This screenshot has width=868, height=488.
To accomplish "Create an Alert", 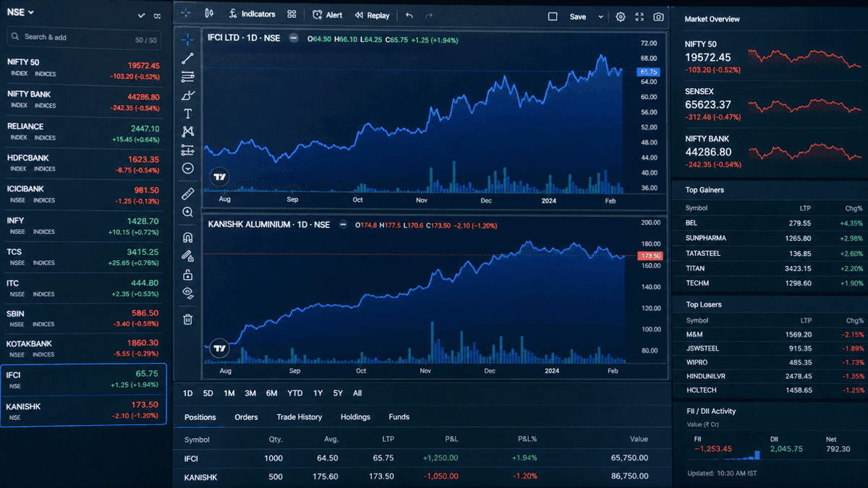I will (x=328, y=14).
